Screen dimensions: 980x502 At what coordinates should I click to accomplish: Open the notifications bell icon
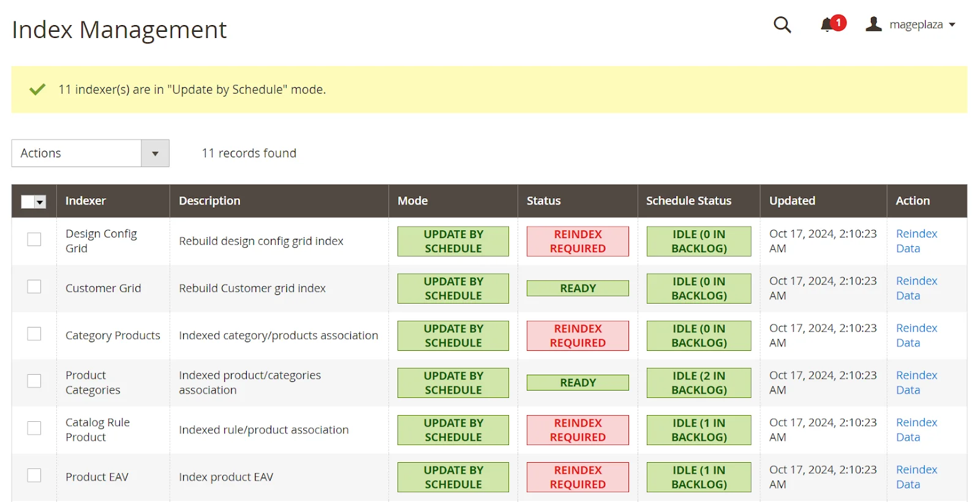(x=827, y=24)
